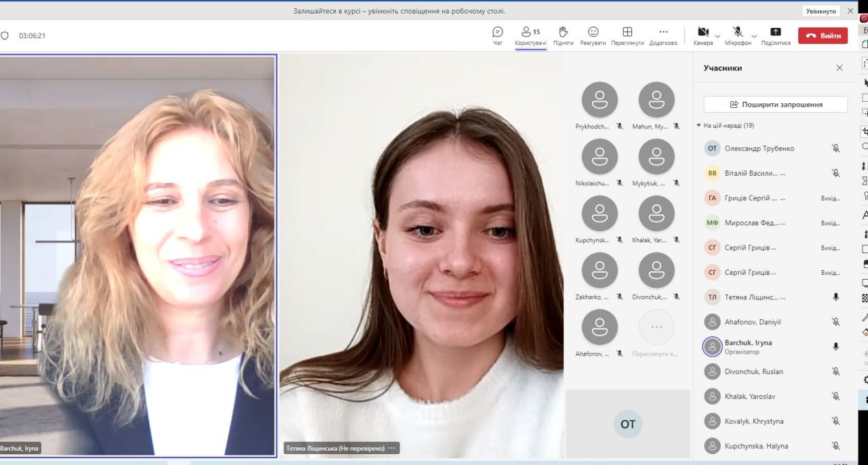Click the Поширити запрошення button
Image resolution: width=868 pixels, height=465 pixels.
775,105
